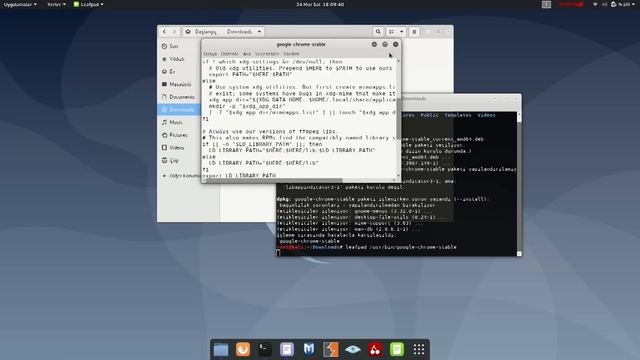
Task: Maximize the google-chrome-stable Leafpad window
Action: (x=385, y=44)
